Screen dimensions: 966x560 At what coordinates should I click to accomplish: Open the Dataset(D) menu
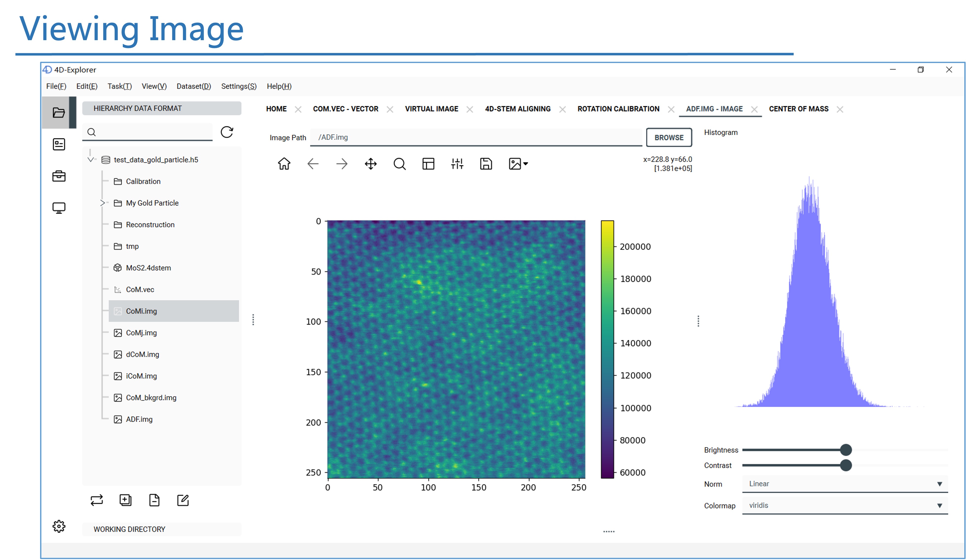tap(194, 86)
